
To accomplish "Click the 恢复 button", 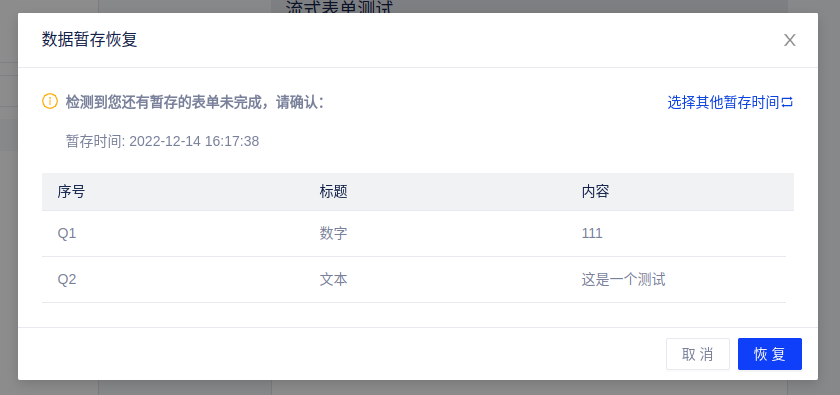I will [770, 354].
